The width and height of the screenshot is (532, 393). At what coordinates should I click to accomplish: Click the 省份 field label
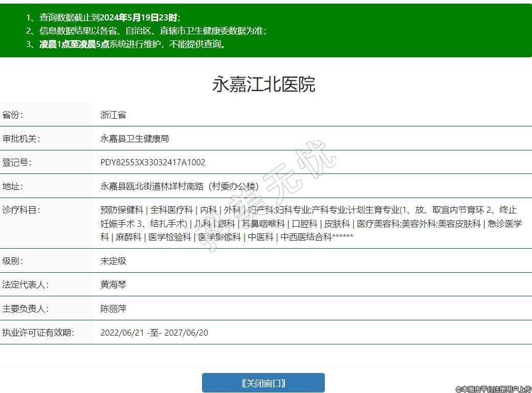coord(13,115)
